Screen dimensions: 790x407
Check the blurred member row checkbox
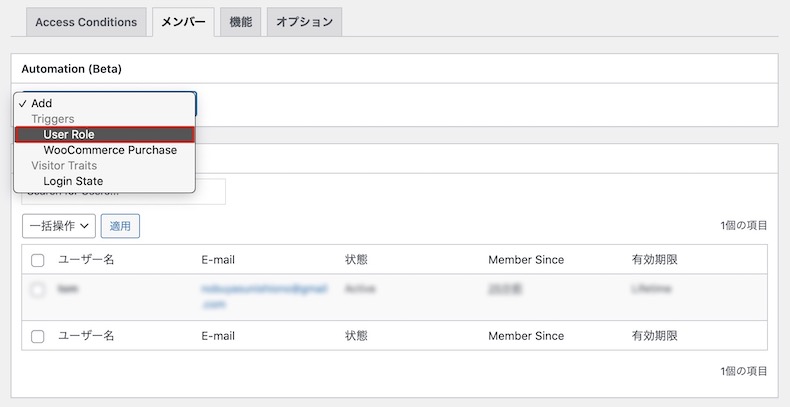pos(38,290)
